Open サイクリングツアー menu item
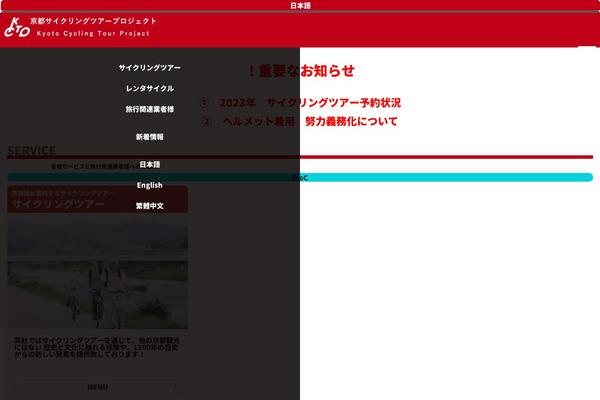600x400 pixels. tap(150, 68)
